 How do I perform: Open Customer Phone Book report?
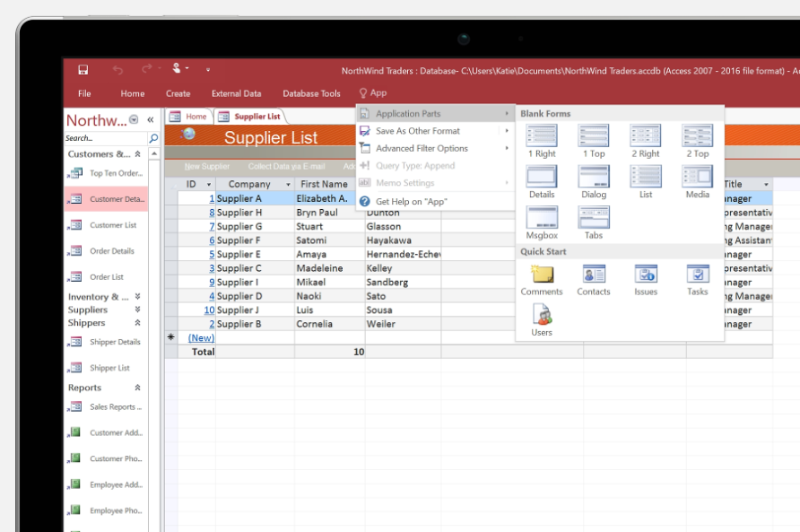click(106, 459)
